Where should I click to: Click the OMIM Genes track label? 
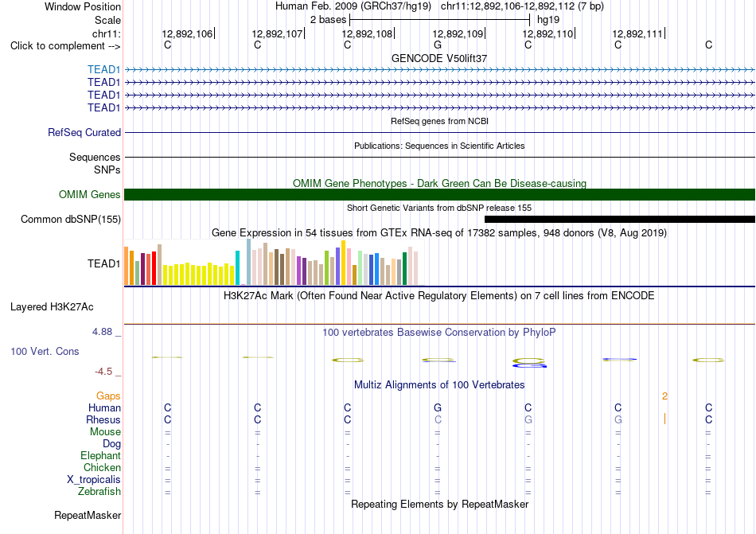pos(90,195)
